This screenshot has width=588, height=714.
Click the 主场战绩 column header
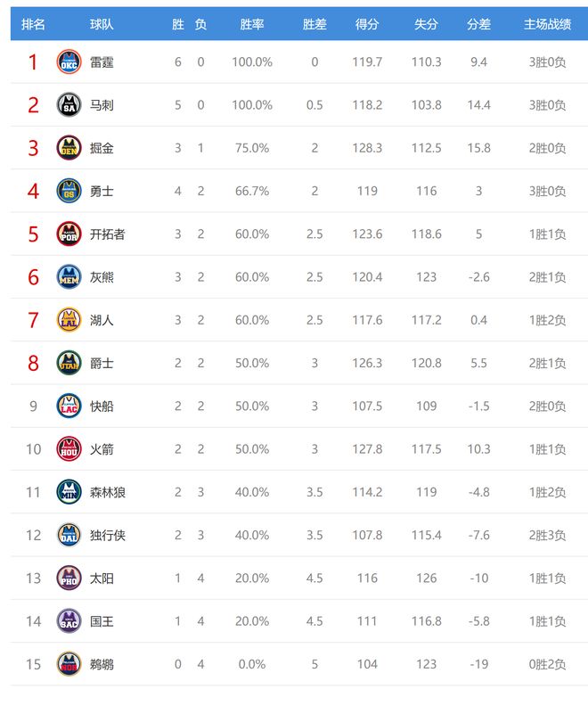(548, 25)
